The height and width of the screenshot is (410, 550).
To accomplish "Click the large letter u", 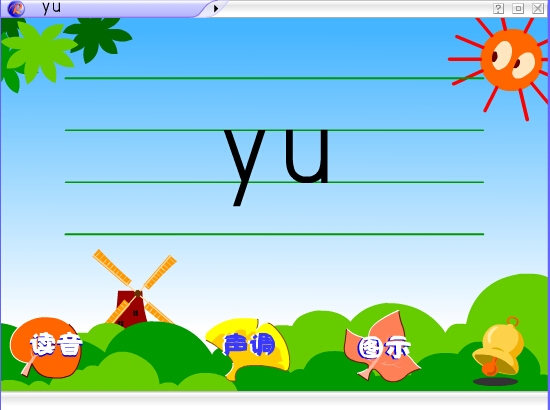I will [307, 156].
